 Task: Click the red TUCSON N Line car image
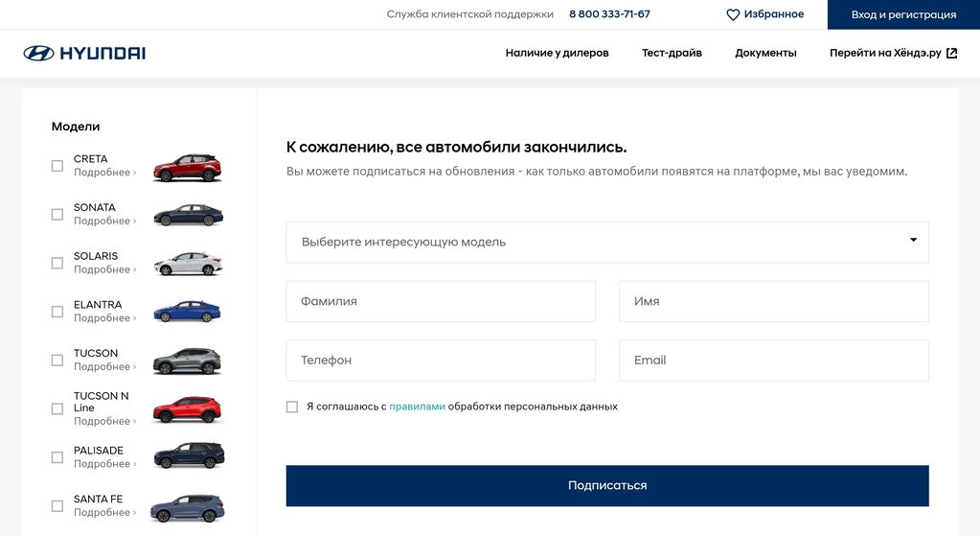(x=188, y=409)
